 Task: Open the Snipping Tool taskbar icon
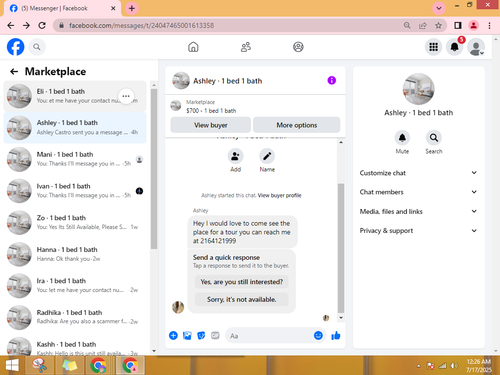tap(40, 365)
